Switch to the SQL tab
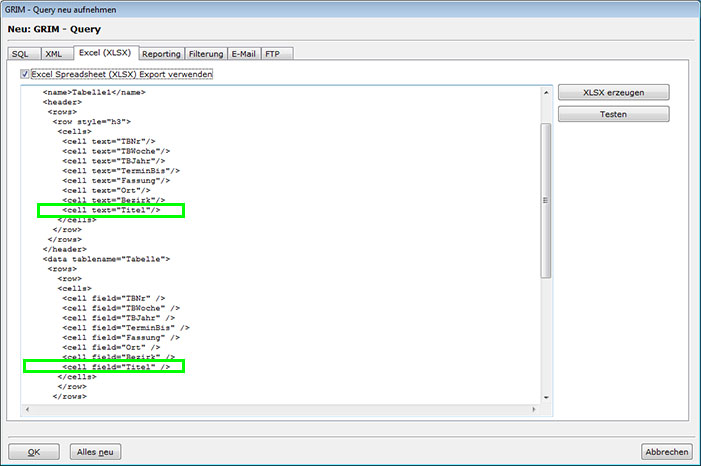This screenshot has height=466, width=701. pyautogui.click(x=21, y=53)
